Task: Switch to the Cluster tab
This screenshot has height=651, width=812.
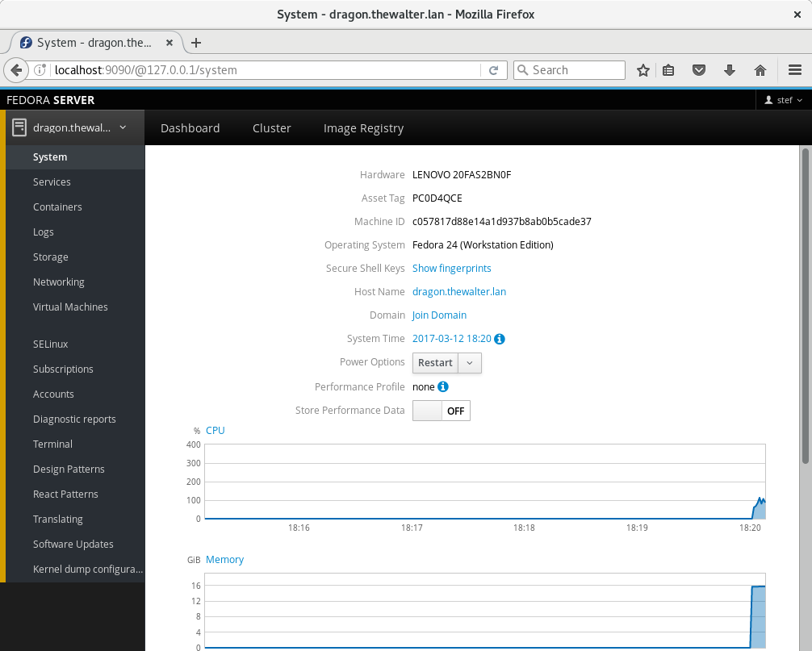Action: click(271, 128)
